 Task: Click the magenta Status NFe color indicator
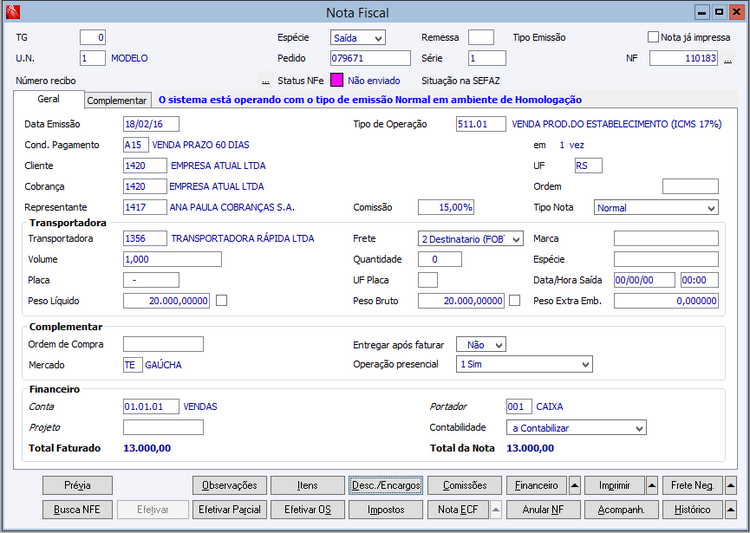click(x=337, y=80)
